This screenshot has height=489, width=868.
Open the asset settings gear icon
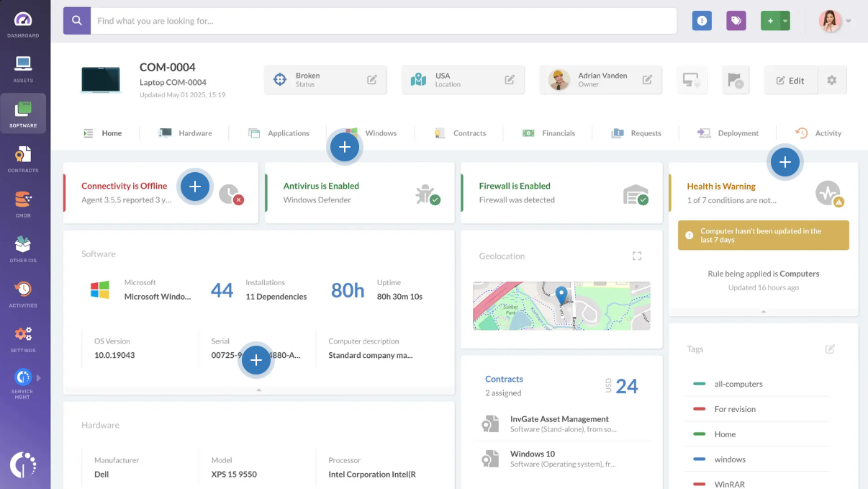pos(832,81)
